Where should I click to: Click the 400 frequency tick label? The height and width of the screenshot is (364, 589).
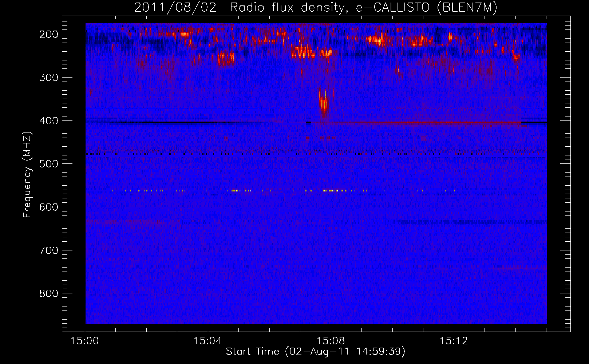(49, 121)
